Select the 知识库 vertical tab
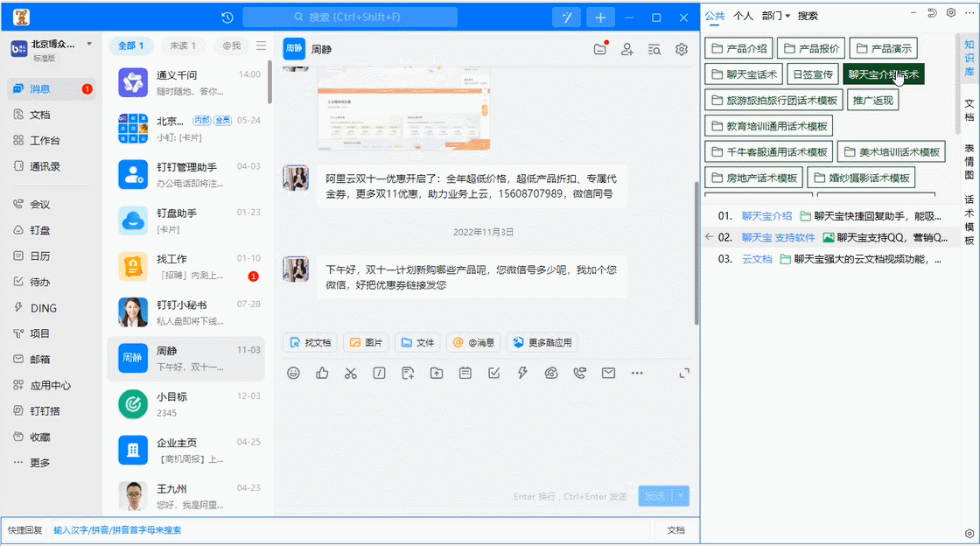The width and height of the screenshot is (980, 546). pyautogui.click(x=969, y=58)
